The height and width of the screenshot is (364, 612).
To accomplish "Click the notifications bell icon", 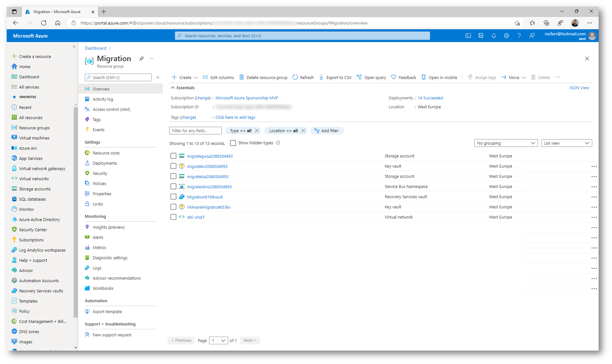I will [x=493, y=36].
